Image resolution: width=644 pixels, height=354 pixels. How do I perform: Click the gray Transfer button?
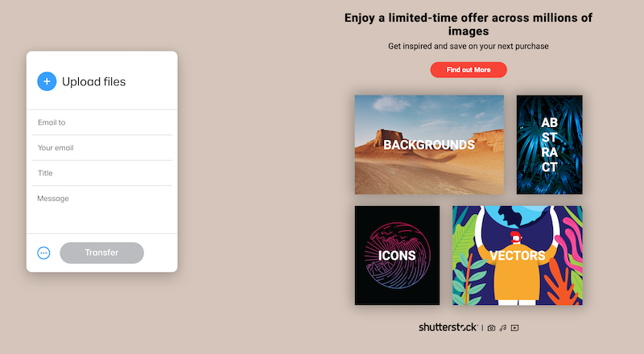[102, 253]
